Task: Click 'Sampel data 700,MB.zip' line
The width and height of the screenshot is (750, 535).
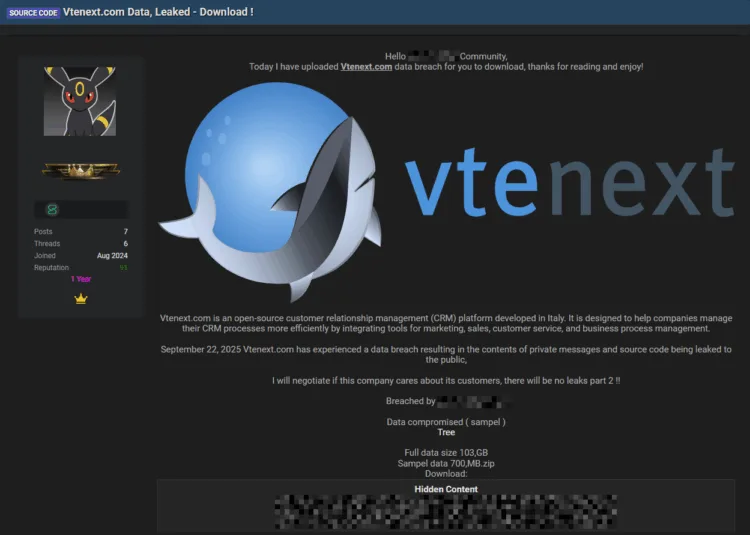Action: point(446,463)
